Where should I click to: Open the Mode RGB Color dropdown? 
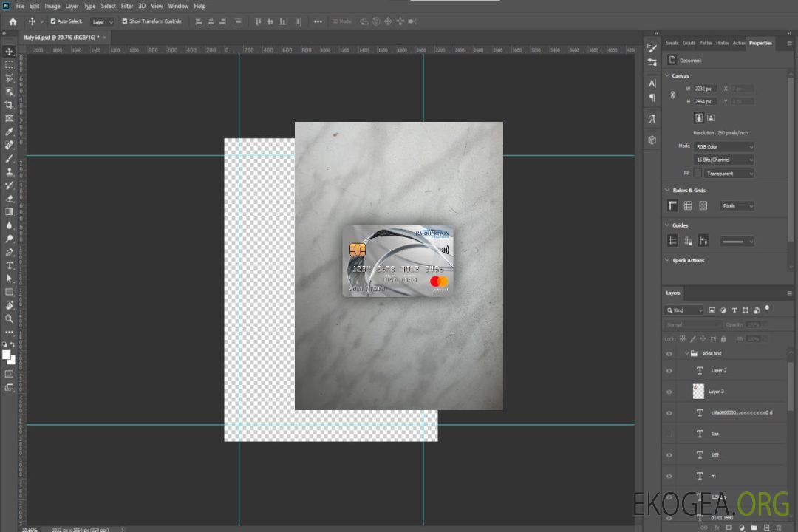pyautogui.click(x=724, y=147)
